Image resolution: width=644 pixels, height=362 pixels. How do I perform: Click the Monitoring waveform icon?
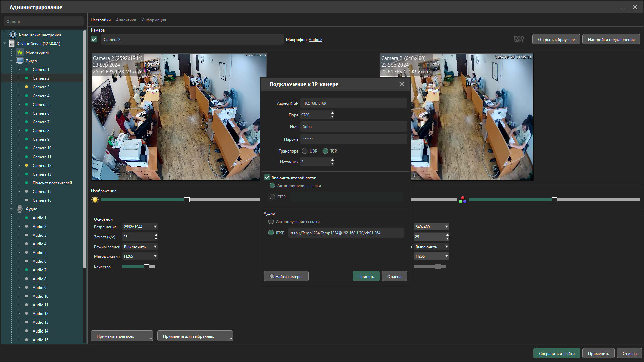point(20,52)
